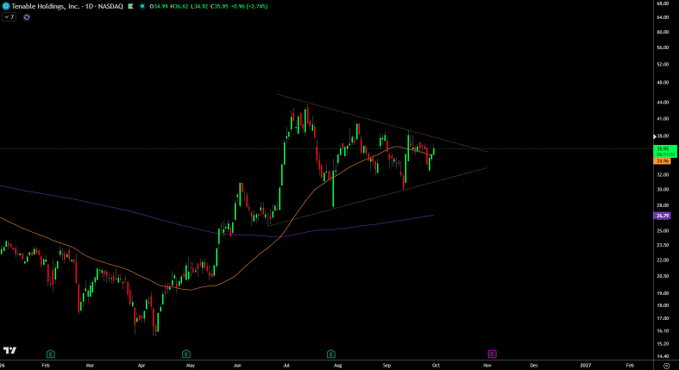Click the small arrow marker next to 38.00
The width and height of the screenshot is (679, 370).
pyautogui.click(x=655, y=136)
